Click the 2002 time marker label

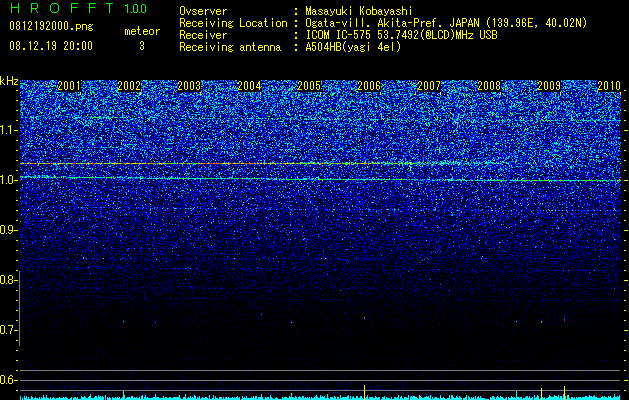click(129, 86)
